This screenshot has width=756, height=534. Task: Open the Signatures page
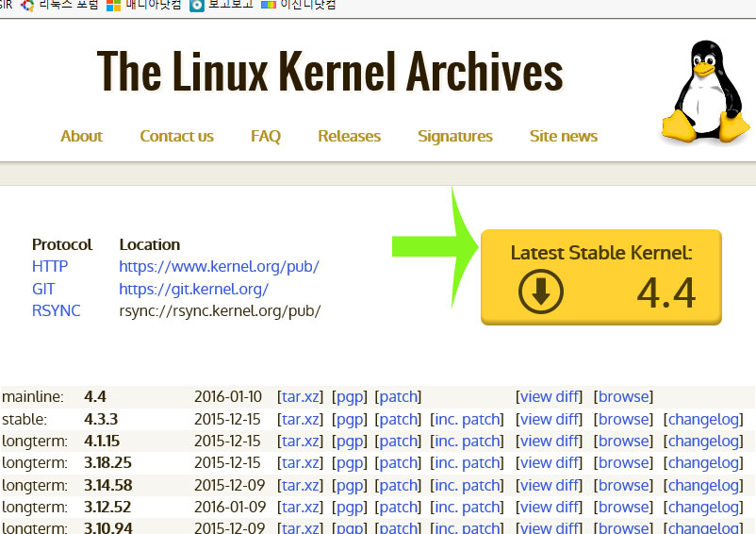455,136
